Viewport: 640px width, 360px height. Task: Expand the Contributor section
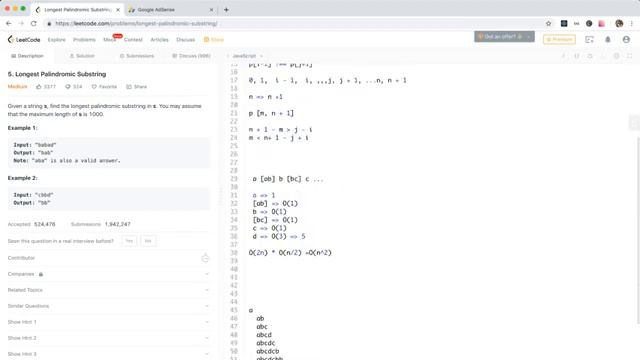[108, 258]
